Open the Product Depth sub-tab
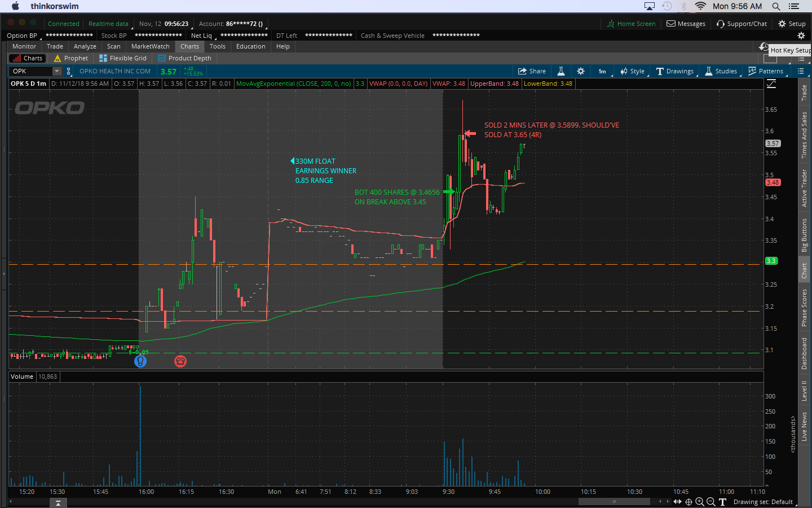Screen dimensions: 812x508 tap(185, 58)
